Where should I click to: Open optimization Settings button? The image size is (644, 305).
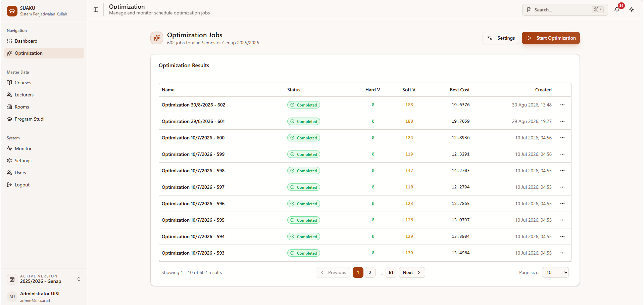point(501,38)
